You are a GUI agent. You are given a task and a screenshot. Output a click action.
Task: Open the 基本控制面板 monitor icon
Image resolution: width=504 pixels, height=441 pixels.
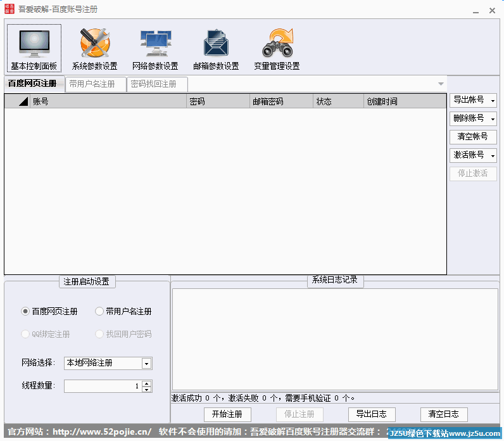click(34, 49)
